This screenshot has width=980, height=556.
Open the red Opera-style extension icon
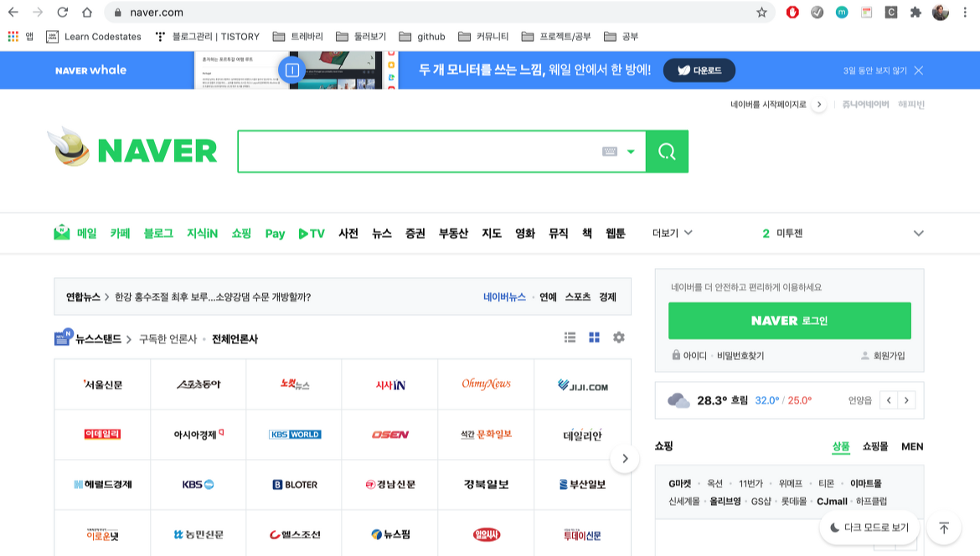point(792,12)
